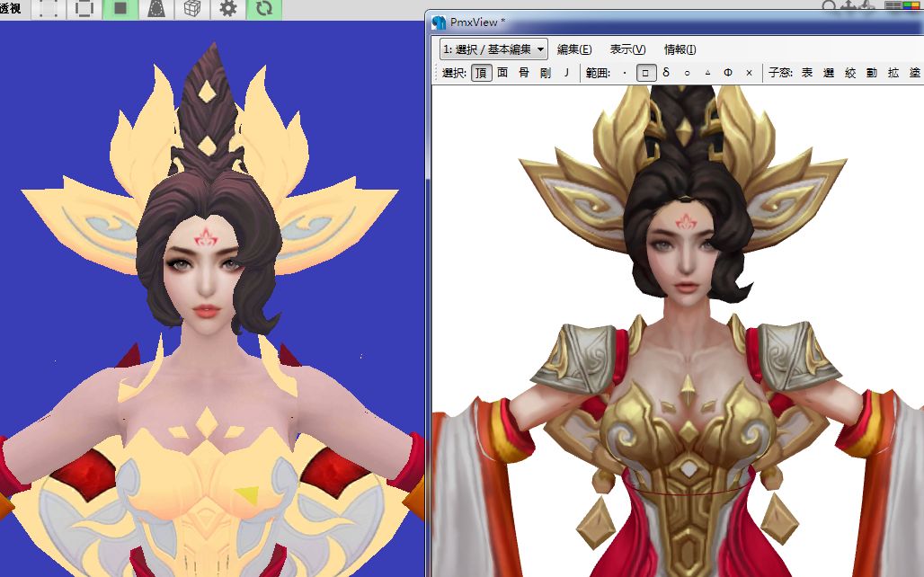Viewport: 924px width, 577px height.
Task: Toggle face selection 面 button
Action: pyautogui.click(x=502, y=73)
